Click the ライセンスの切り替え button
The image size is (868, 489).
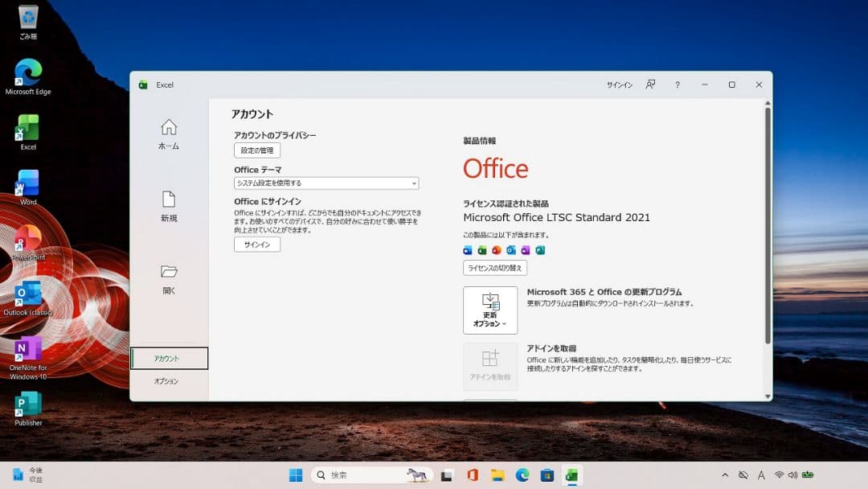click(x=496, y=267)
